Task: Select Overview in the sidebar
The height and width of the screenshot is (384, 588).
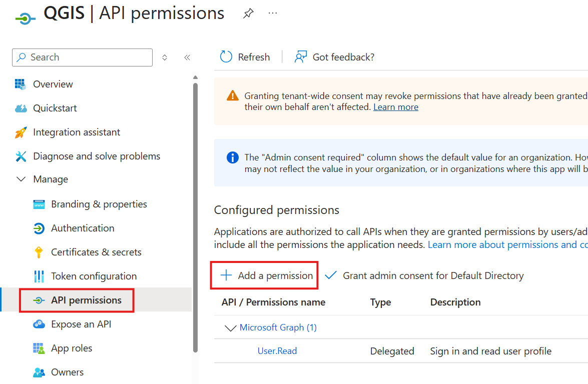Action: pyautogui.click(x=53, y=84)
